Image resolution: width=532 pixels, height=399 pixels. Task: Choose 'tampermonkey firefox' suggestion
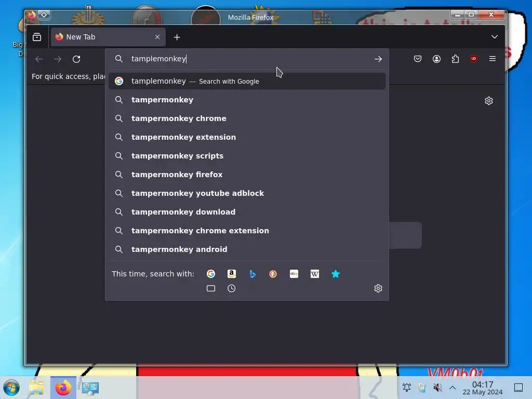[247, 175]
